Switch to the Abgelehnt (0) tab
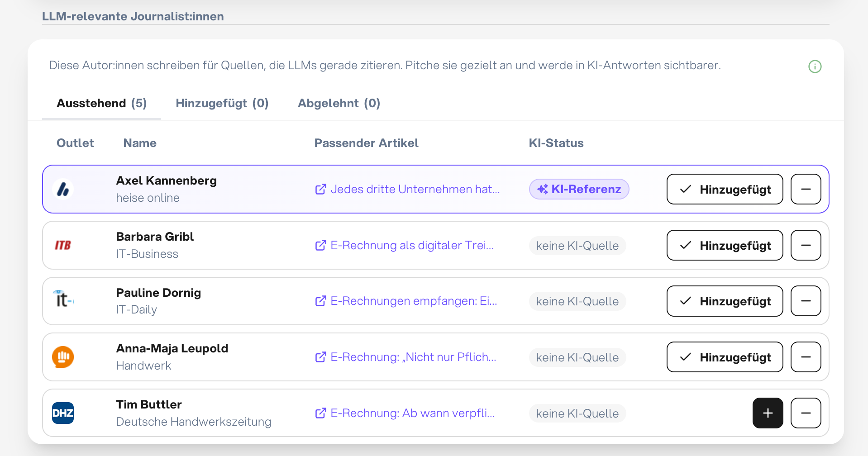The image size is (868, 456). tap(339, 103)
